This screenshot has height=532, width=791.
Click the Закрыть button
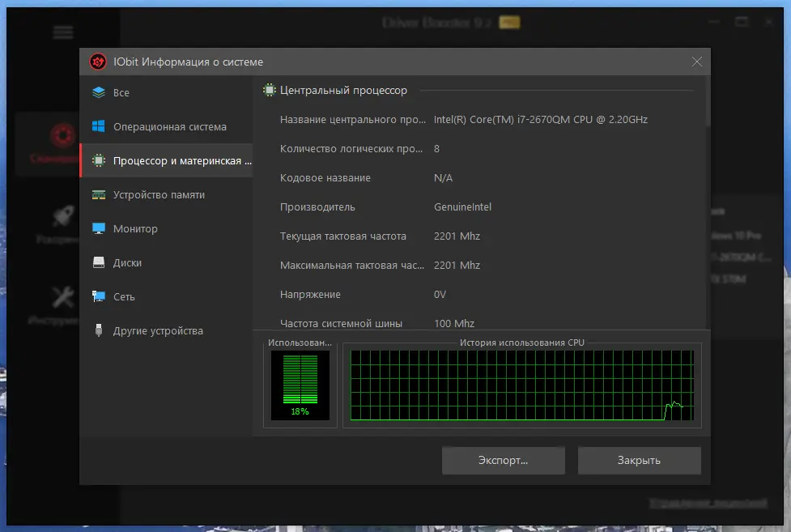[639, 460]
